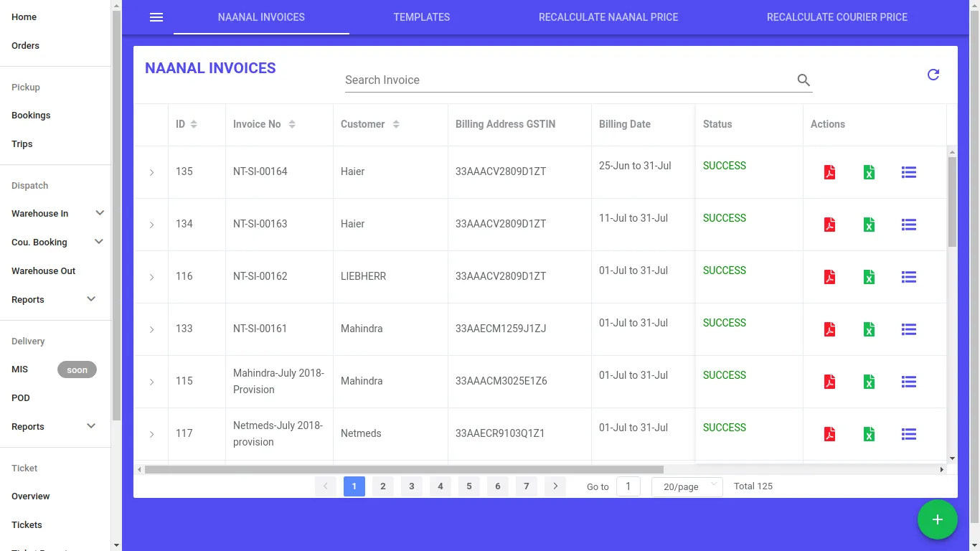Screen dimensions: 980x551
Task: Open the 20/page size dropdown
Action: click(x=687, y=486)
